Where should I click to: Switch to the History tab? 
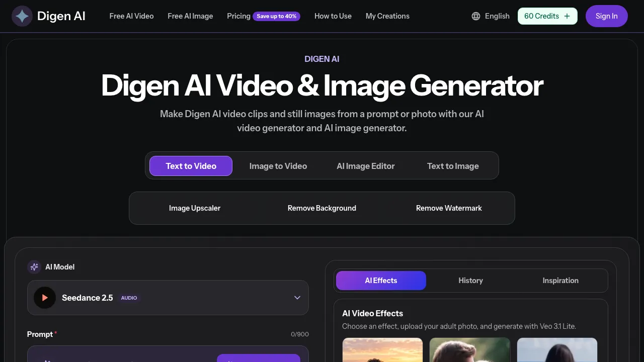(x=470, y=281)
